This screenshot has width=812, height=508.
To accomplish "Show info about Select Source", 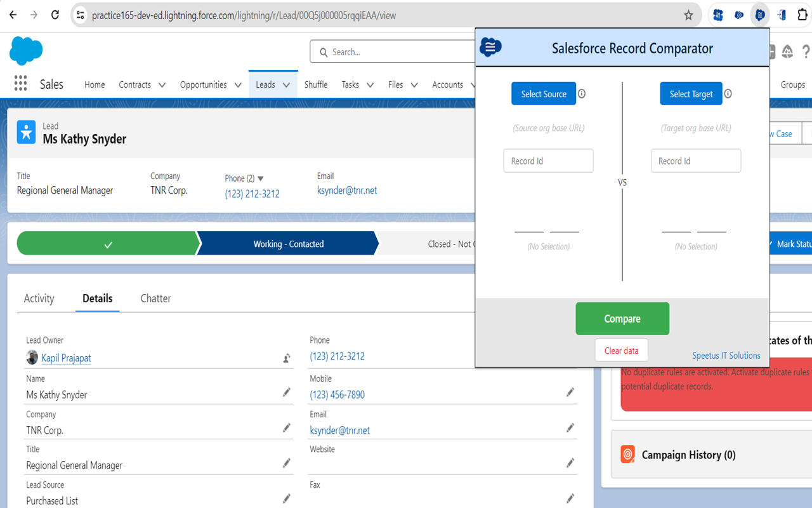I will coord(582,93).
